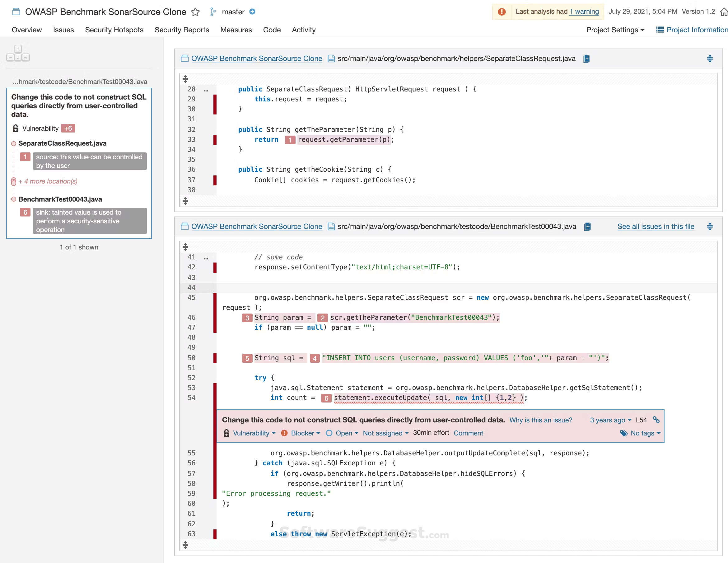Expand + 4 more location(s)
Screen dimensions: 728x563
pos(48,181)
